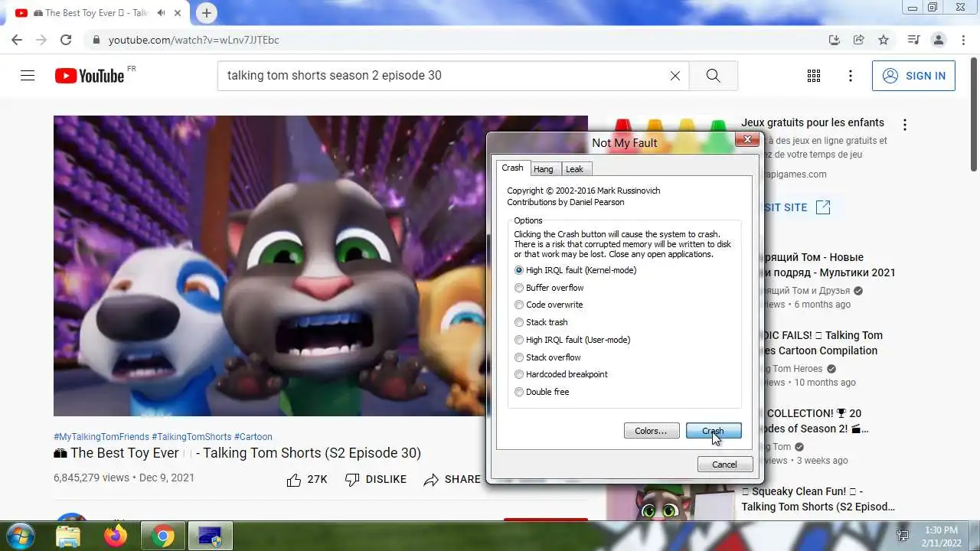
Task: Click the SHARE arrow button
Action: coord(452,479)
